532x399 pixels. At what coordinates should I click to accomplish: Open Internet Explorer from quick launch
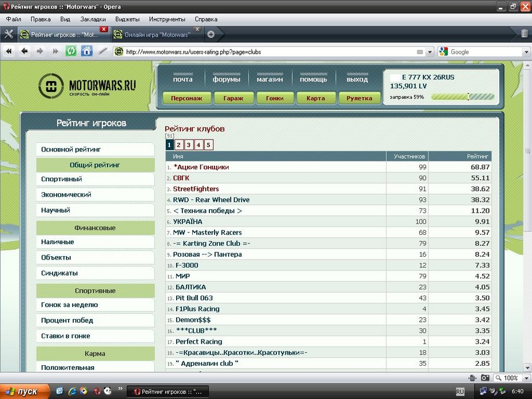(72, 391)
